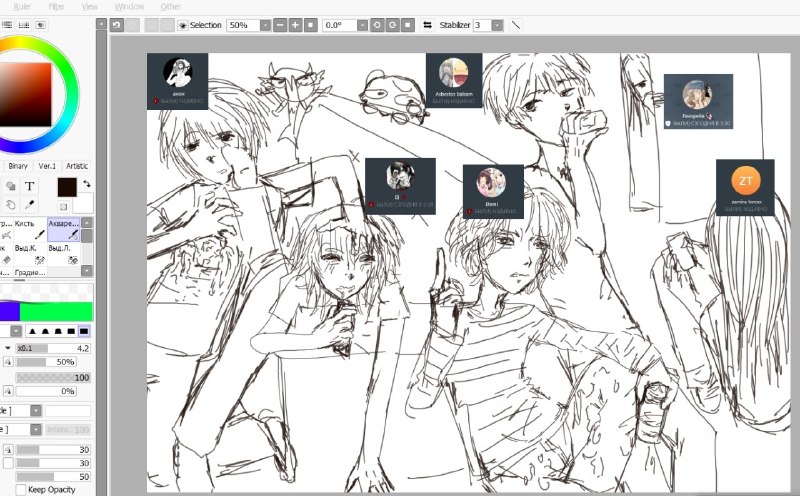
Task: Select the Акваре... watercolor brush tool
Action: click(x=64, y=229)
